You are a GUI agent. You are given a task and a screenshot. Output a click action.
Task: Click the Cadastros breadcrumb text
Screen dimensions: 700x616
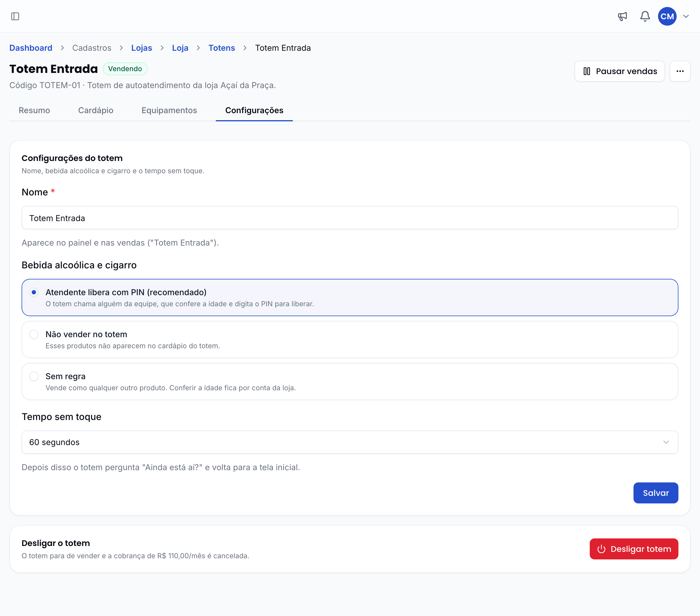92,48
